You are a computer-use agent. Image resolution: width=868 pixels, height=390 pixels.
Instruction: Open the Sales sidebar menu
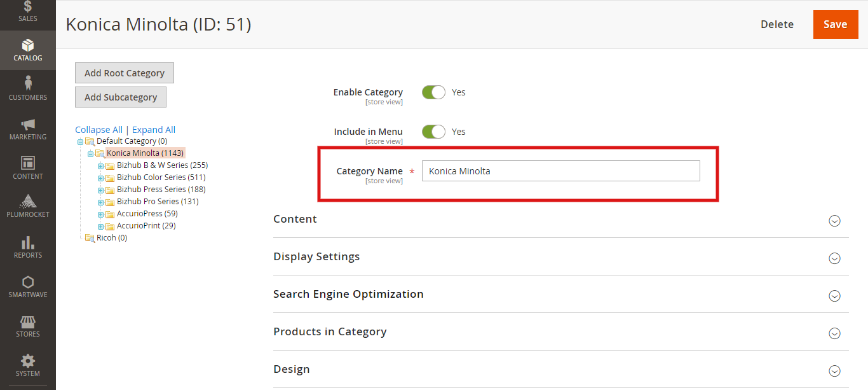27,12
